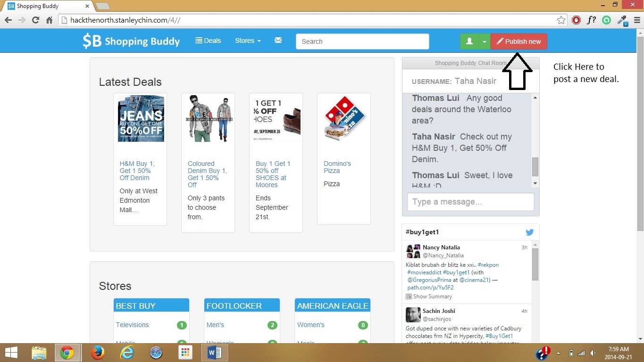Click Show Summary on Nancy's tweet
This screenshot has width=644, height=362.
(x=429, y=296)
